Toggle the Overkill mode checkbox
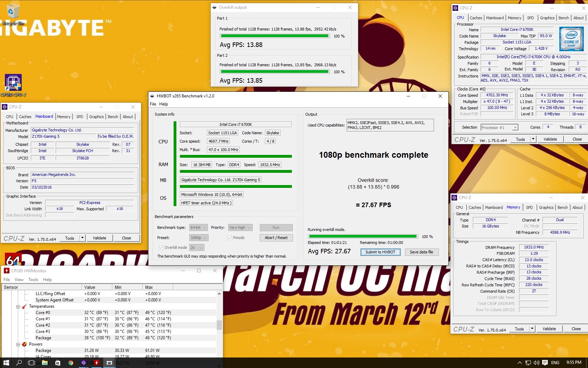 tap(161, 247)
